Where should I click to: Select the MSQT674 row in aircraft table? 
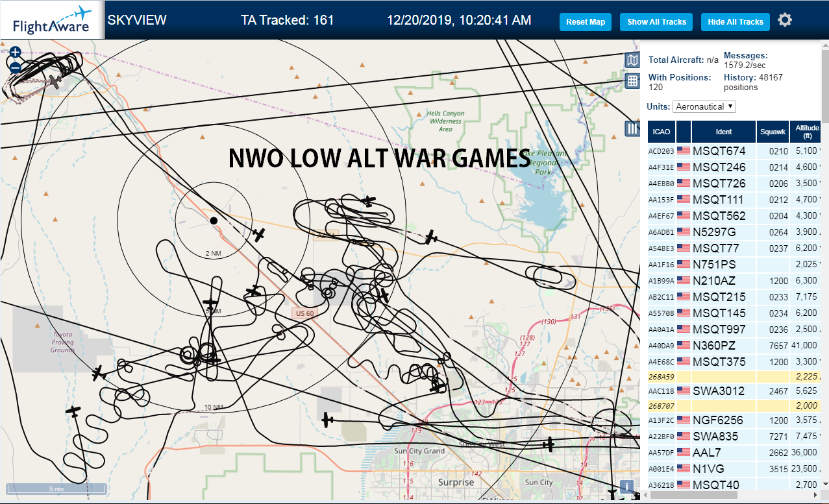pyautogui.click(x=734, y=151)
